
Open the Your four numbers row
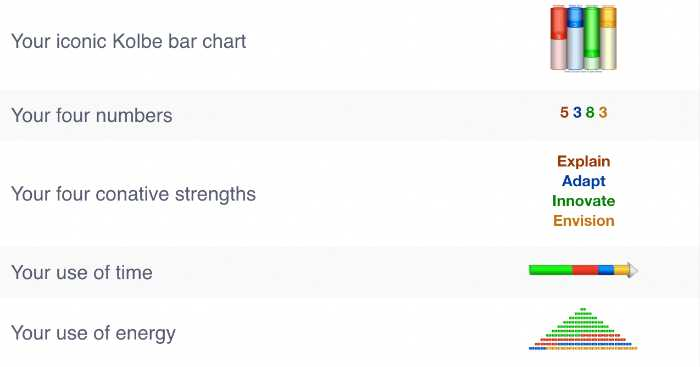350,115
